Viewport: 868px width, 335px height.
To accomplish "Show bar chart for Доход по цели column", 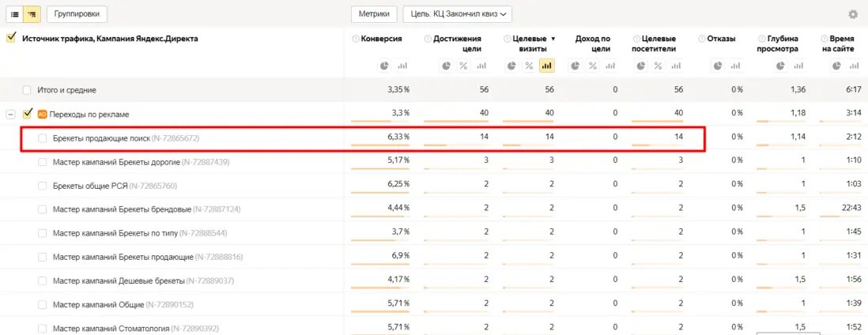I will point(610,66).
